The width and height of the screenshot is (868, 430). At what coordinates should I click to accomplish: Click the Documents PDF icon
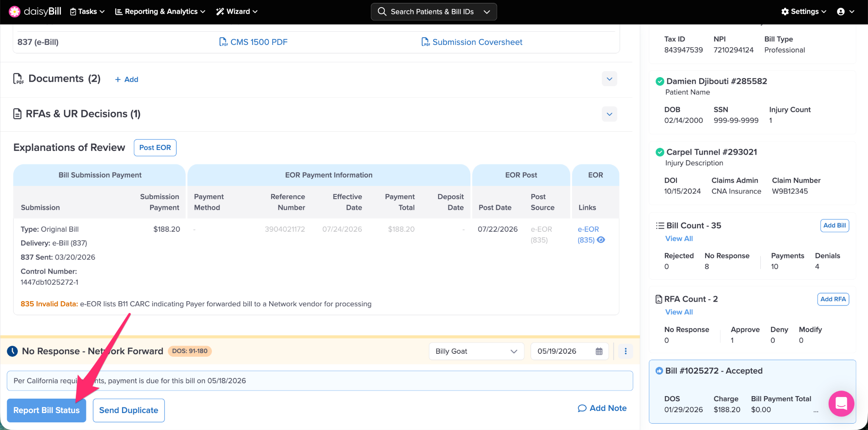(x=18, y=79)
